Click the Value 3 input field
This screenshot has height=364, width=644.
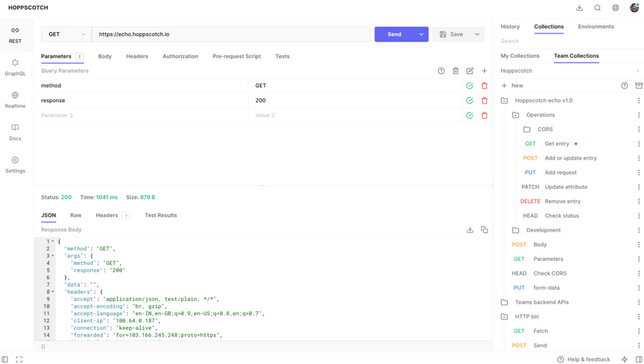[x=355, y=115]
